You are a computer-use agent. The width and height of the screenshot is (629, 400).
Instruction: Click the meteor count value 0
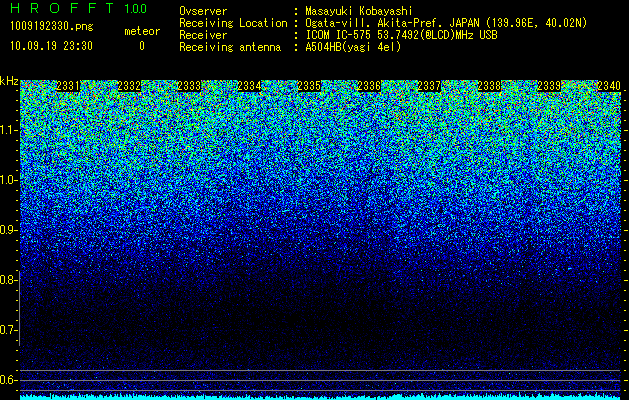point(142,46)
